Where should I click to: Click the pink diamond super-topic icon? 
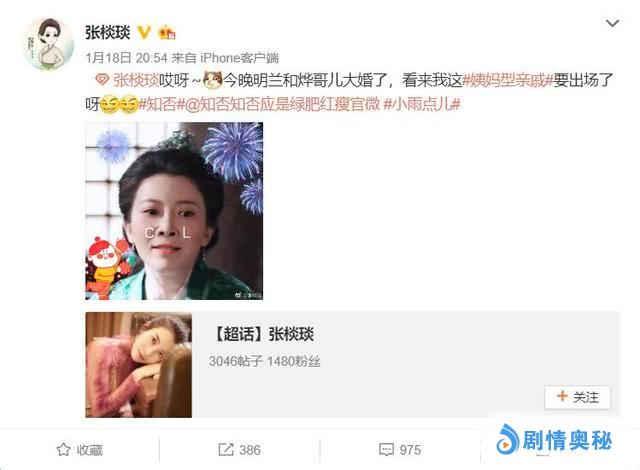[102, 80]
